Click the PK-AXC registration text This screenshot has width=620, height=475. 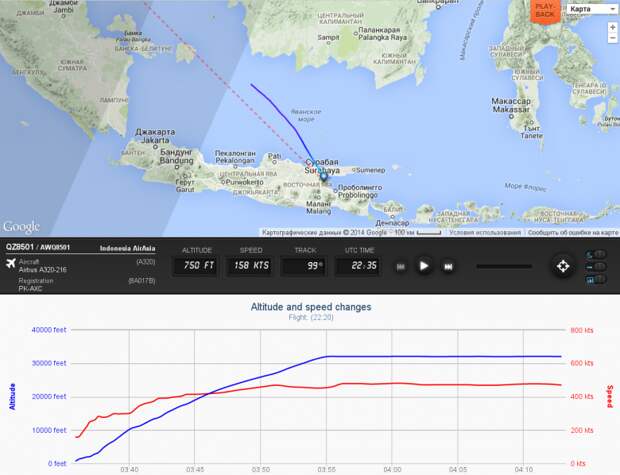[x=30, y=289]
